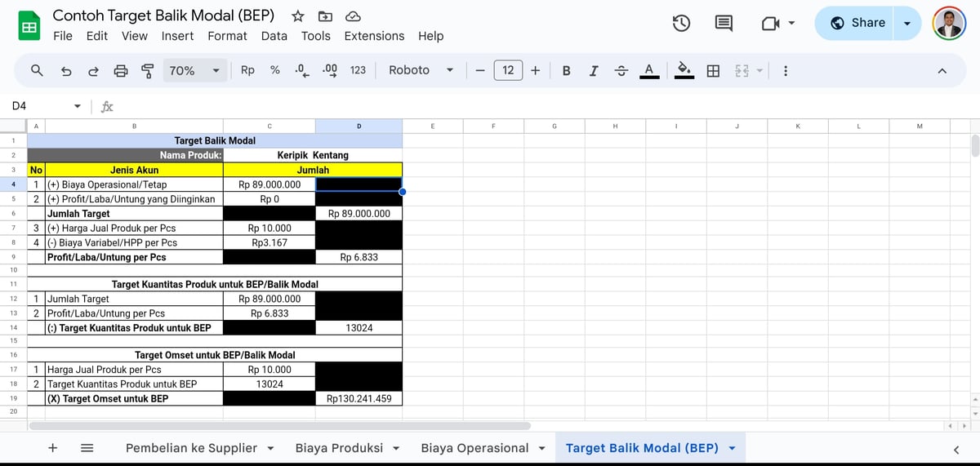Add a new sheet plus button

point(53,448)
